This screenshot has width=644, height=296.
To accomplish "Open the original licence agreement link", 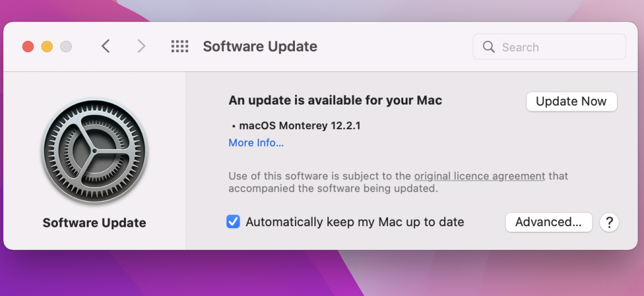I will click(x=479, y=176).
